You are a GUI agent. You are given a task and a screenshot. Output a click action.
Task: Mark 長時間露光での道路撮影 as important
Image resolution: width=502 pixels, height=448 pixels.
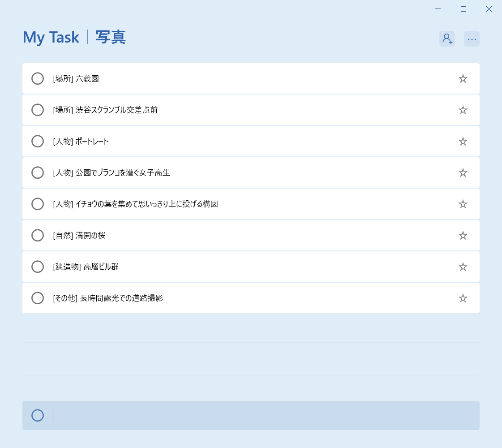[463, 298]
